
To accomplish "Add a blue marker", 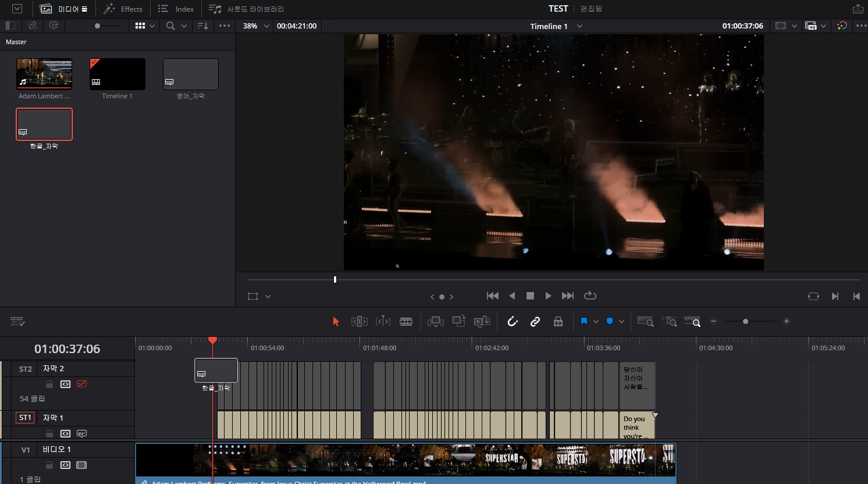I will point(610,321).
